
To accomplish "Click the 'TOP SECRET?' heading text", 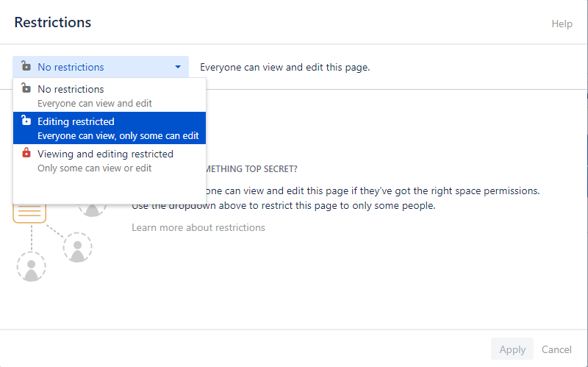I will (270, 169).
